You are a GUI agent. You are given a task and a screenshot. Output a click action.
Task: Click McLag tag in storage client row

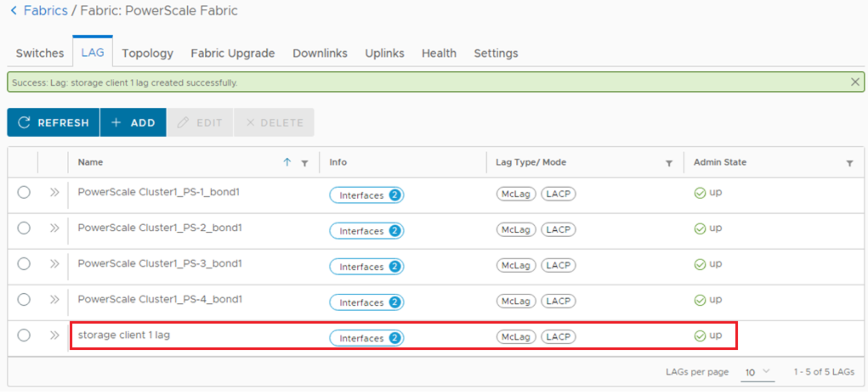516,337
